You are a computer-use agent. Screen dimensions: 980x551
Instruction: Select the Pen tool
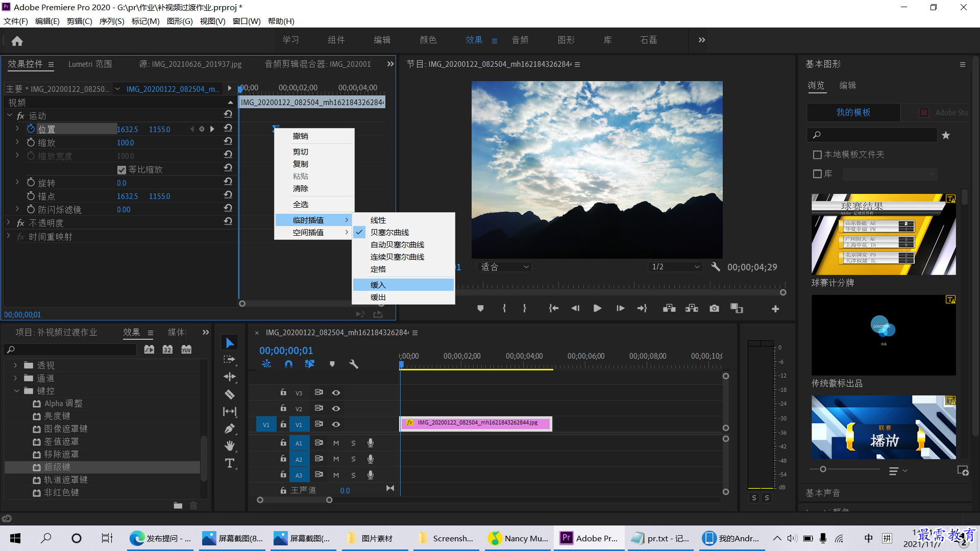(x=230, y=429)
